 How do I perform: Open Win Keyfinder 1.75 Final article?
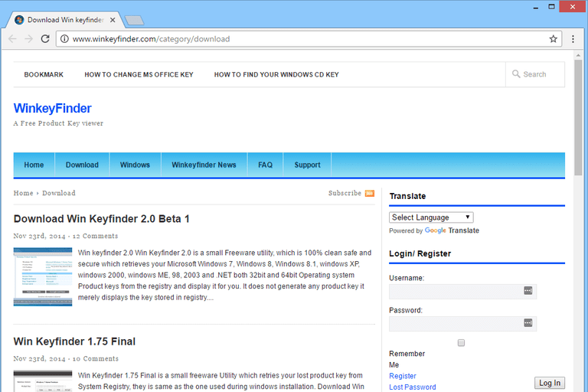[74, 341]
